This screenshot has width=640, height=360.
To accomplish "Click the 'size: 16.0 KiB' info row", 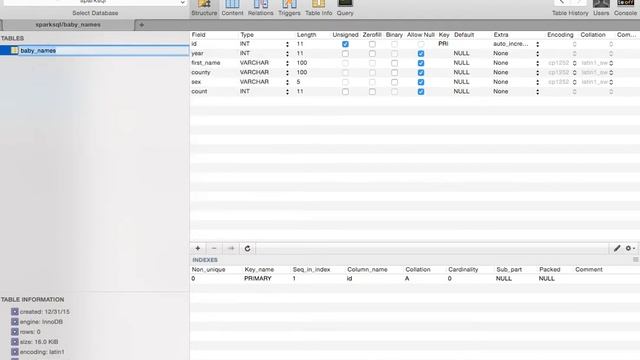I will pyautogui.click(x=39, y=342).
